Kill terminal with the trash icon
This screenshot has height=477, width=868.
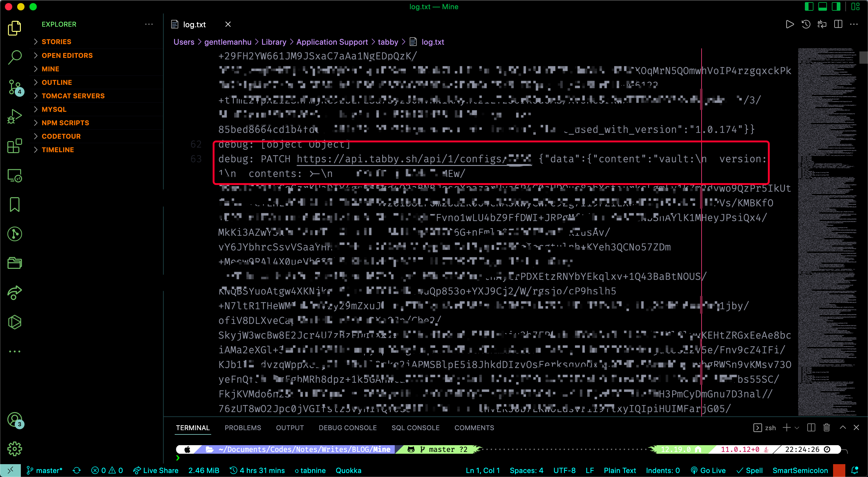point(826,427)
